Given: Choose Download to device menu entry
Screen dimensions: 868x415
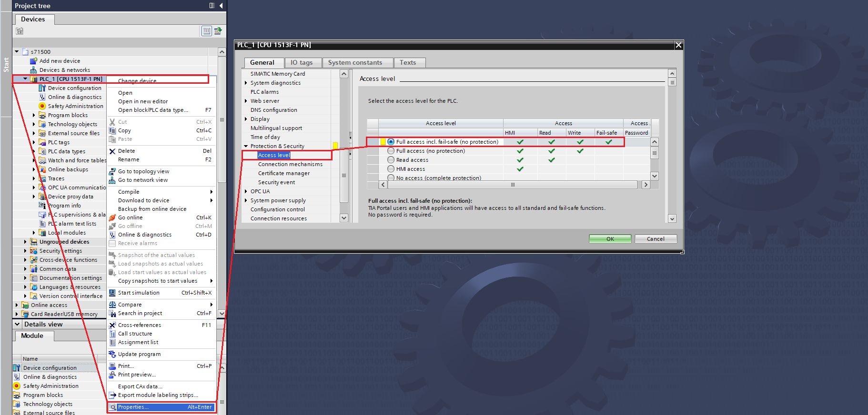Looking at the screenshot, I should click(162, 200).
